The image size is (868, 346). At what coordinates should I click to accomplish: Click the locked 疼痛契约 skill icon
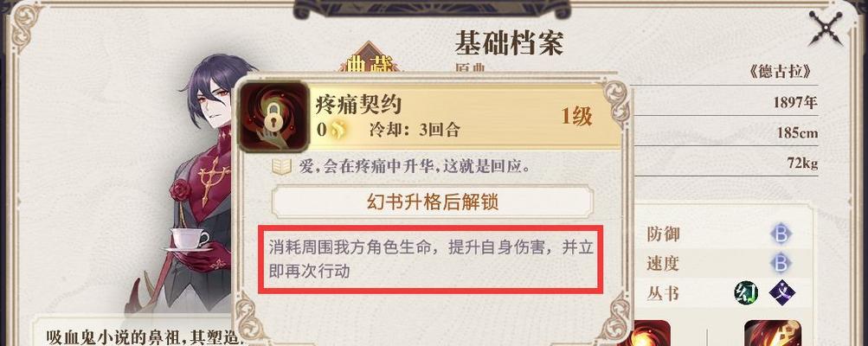point(273,116)
